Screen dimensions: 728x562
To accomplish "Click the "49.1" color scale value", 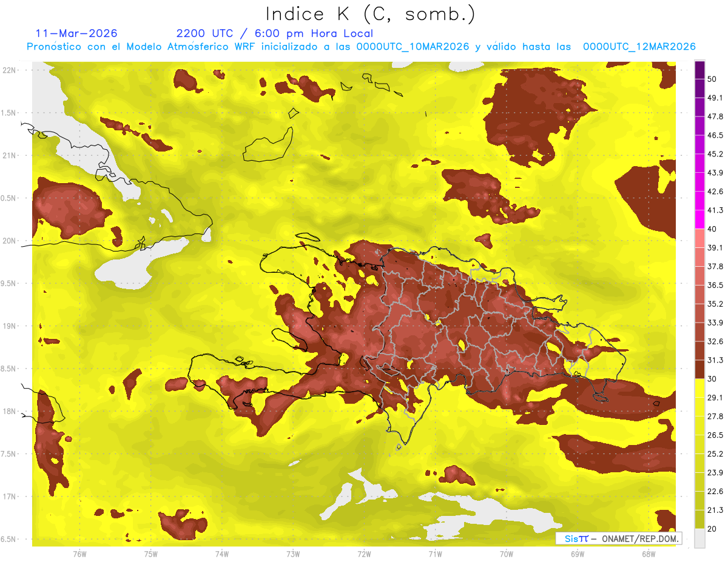I will [x=715, y=98].
